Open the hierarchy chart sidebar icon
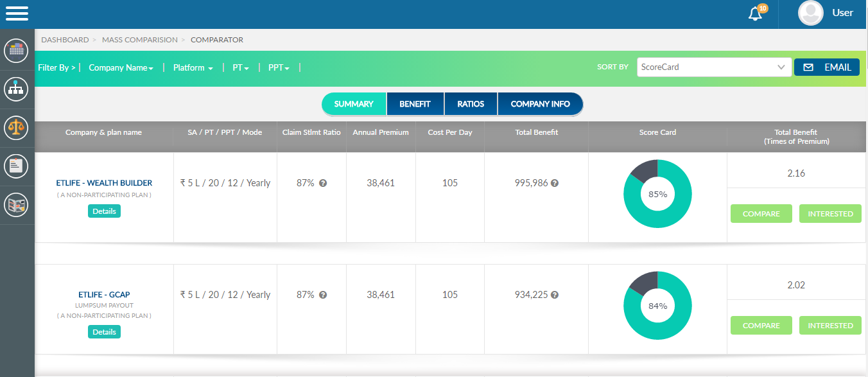Image resolution: width=868 pixels, height=377 pixels. [x=17, y=89]
